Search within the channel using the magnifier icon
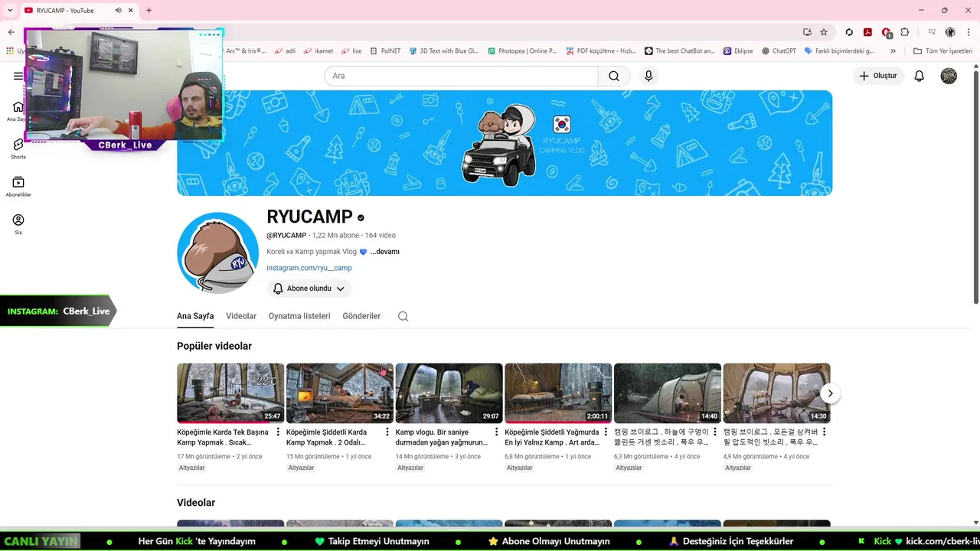980x551 pixels. pos(403,316)
